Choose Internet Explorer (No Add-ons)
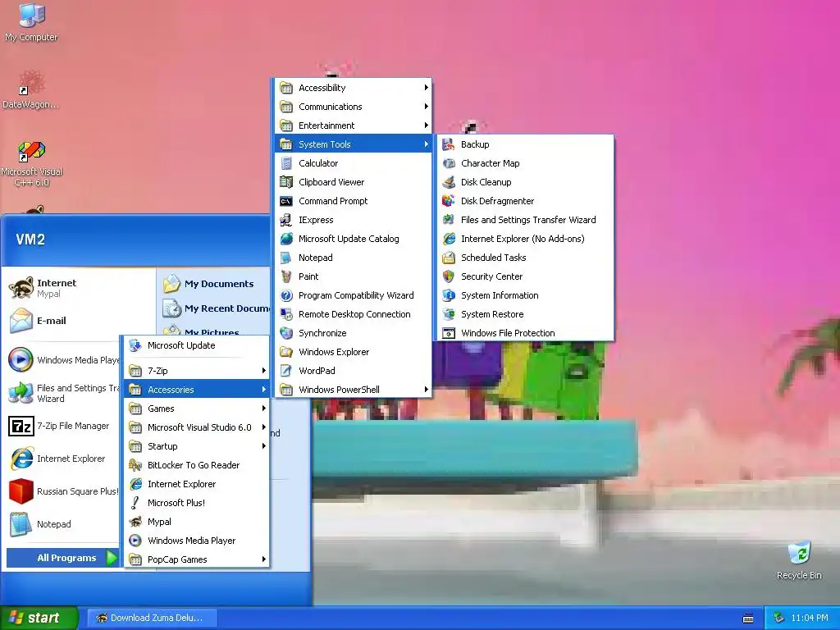 525,239
